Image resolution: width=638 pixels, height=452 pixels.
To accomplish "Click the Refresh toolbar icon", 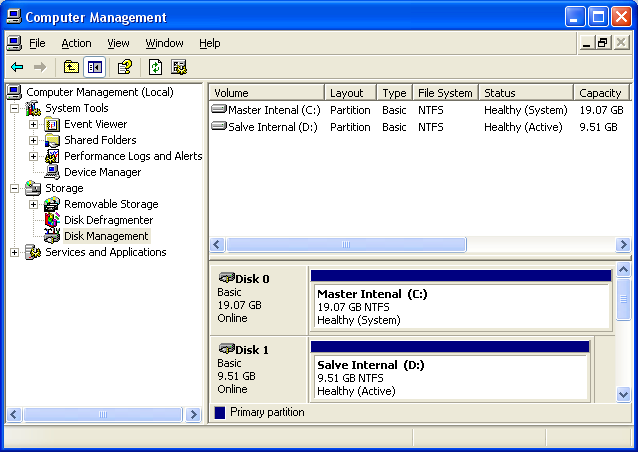I will tap(155, 67).
